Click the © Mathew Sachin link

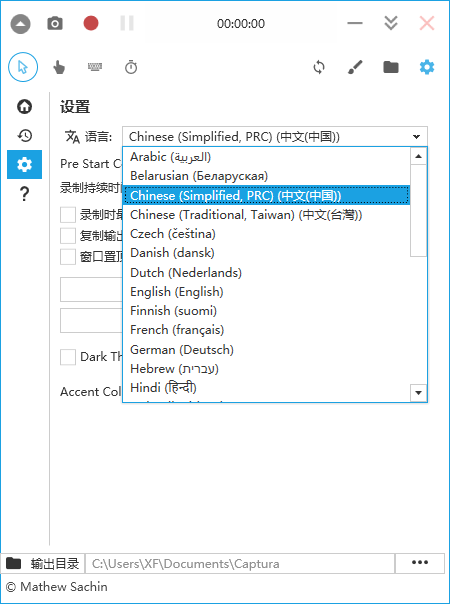pyautogui.click(x=57, y=587)
